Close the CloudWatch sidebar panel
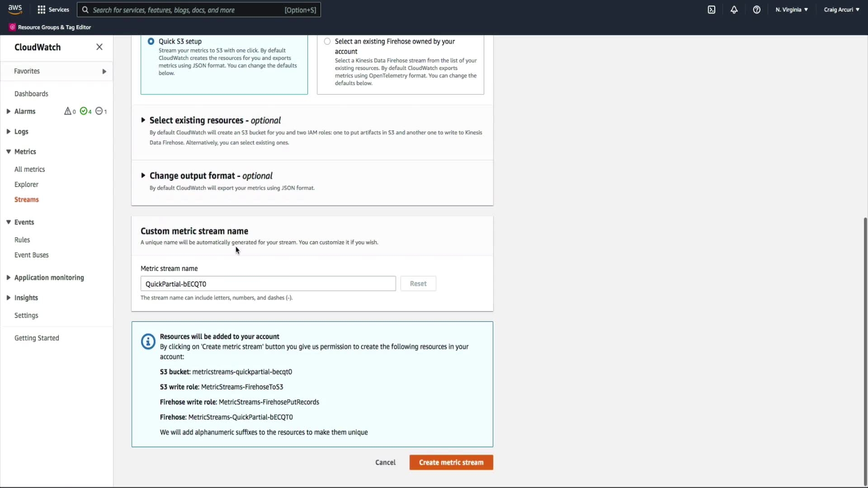Screen dimensions: 868x488 [x=99, y=47]
